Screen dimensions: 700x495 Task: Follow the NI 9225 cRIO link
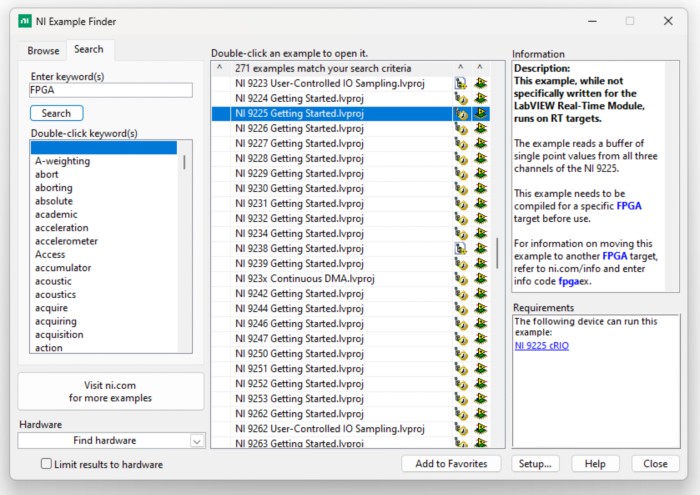coord(542,345)
